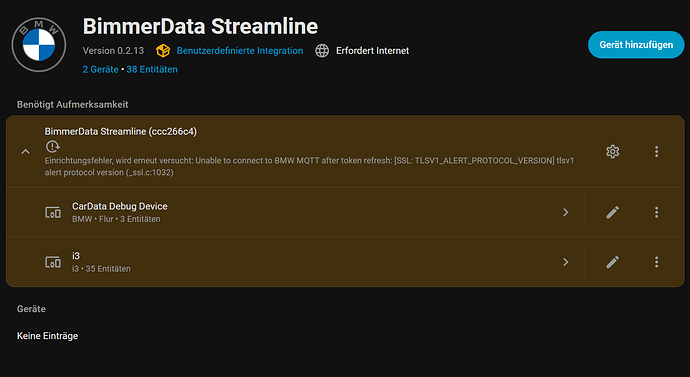
Task: Click CarData Debug Device device icon
Action: [x=53, y=212]
